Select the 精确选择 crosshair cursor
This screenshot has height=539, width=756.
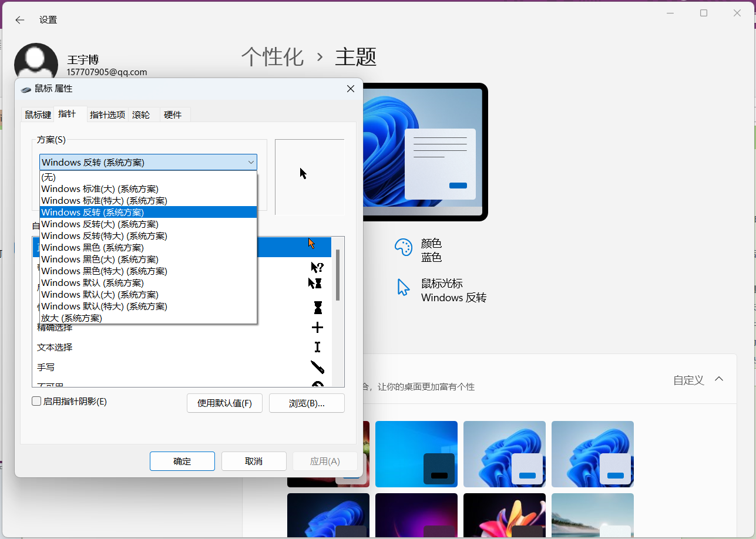coord(317,328)
